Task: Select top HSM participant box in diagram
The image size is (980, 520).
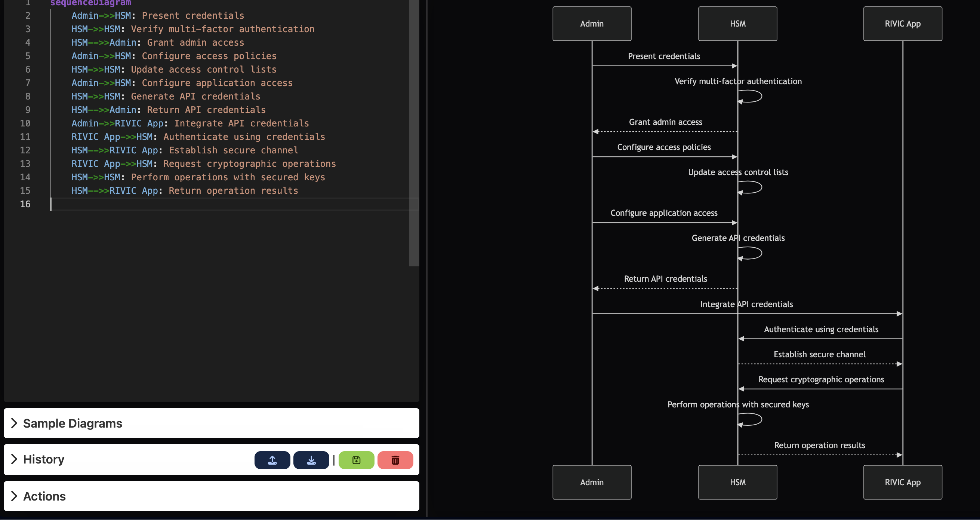Action: 737,24
